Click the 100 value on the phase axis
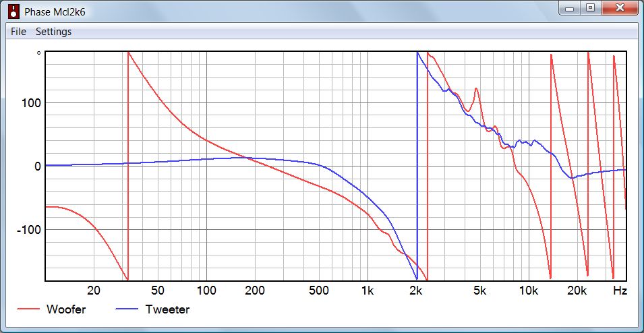 [32, 103]
